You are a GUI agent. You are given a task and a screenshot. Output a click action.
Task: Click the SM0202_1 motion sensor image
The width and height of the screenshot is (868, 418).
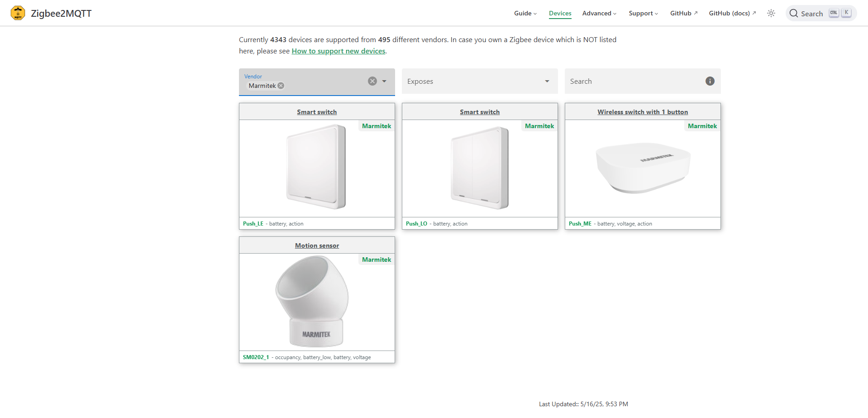(x=312, y=302)
